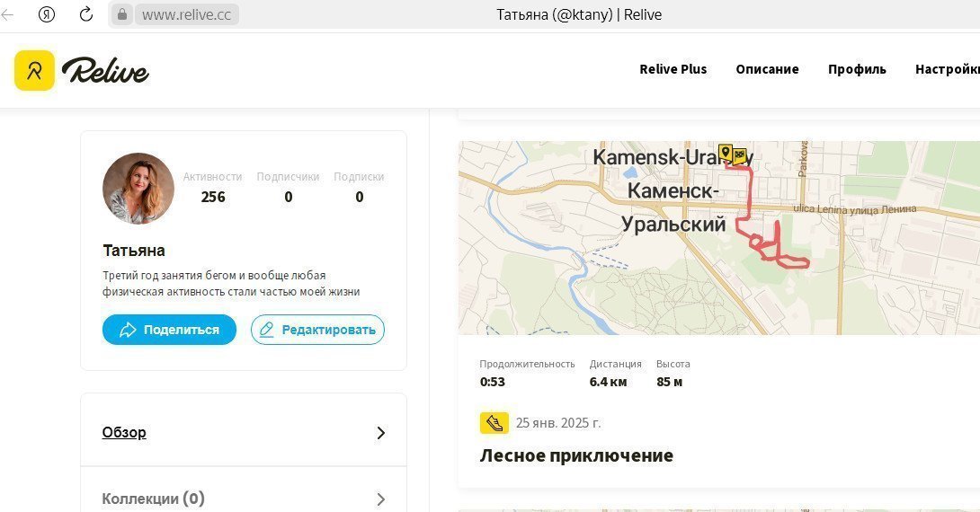Viewport: 980px width, 512px height.
Task: Click the activity route map thumbnail
Action: click(718, 238)
